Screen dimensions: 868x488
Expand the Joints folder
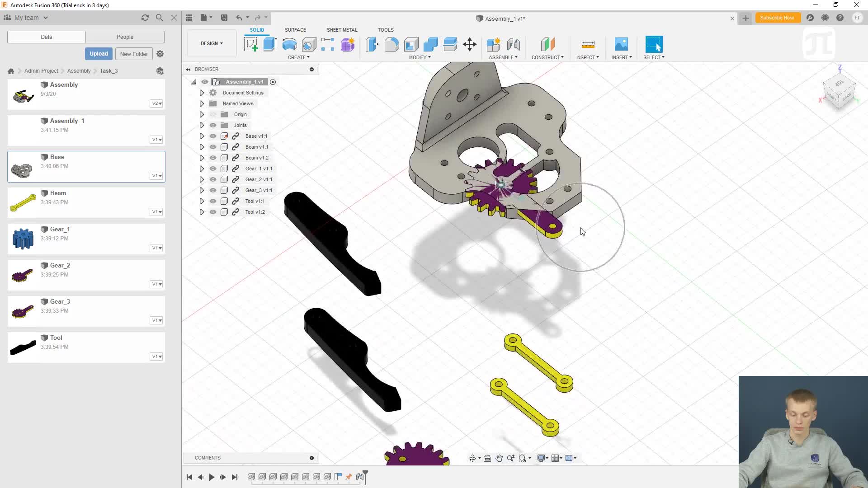pyautogui.click(x=202, y=125)
